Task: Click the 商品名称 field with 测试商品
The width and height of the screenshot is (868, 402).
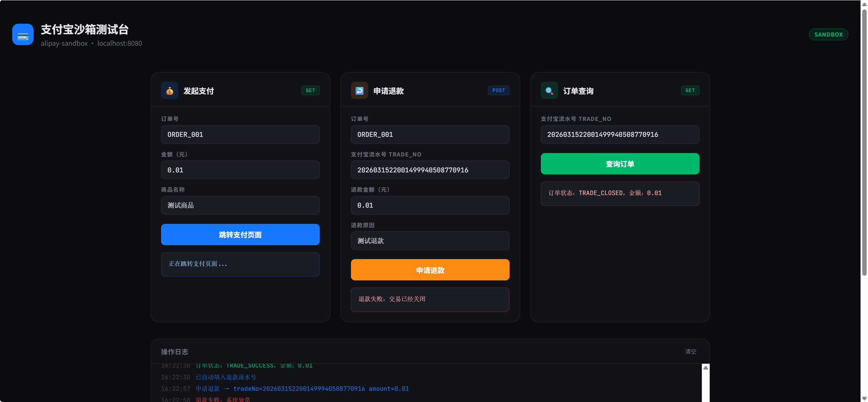Action: coord(240,205)
